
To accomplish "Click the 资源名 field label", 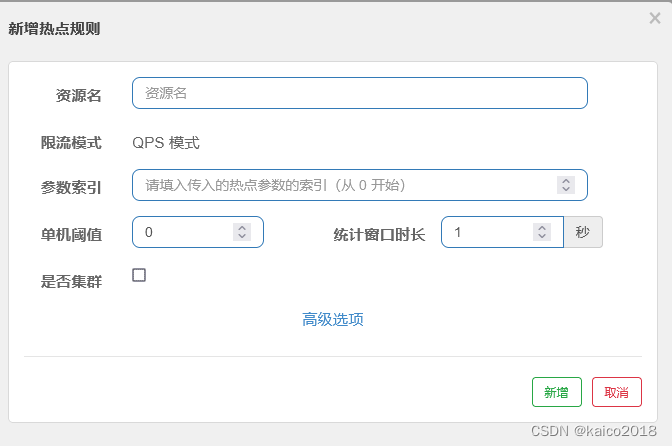I will pos(78,96).
